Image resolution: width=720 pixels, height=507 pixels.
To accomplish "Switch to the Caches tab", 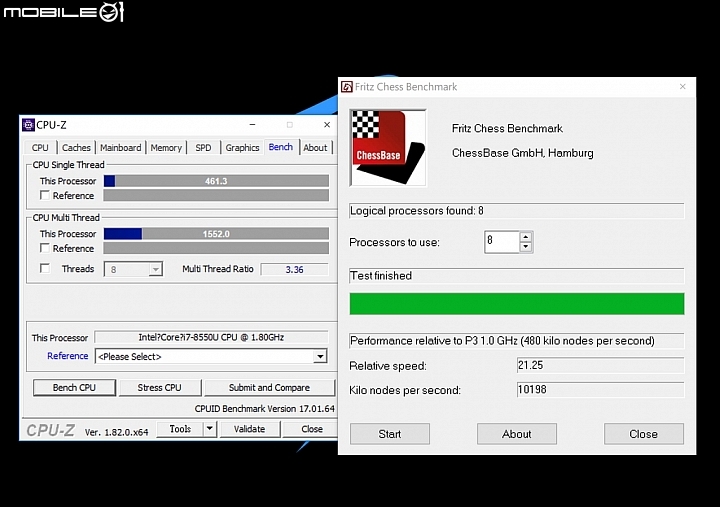I will click(76, 147).
